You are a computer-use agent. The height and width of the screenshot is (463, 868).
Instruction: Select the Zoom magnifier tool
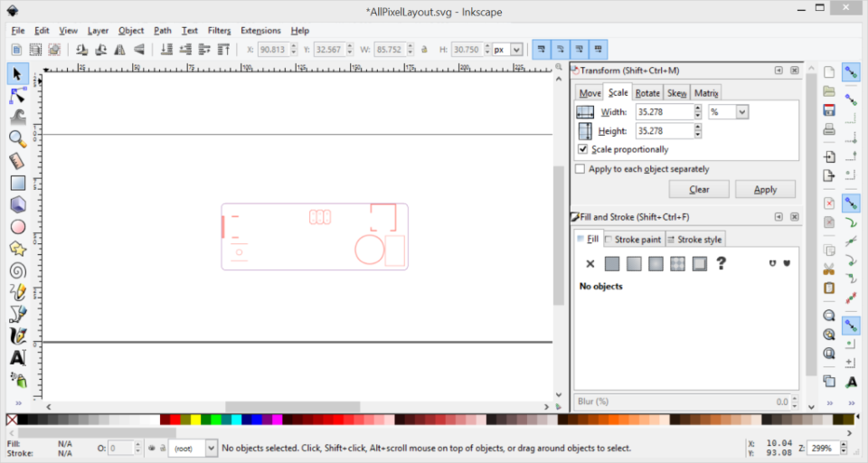click(x=17, y=139)
